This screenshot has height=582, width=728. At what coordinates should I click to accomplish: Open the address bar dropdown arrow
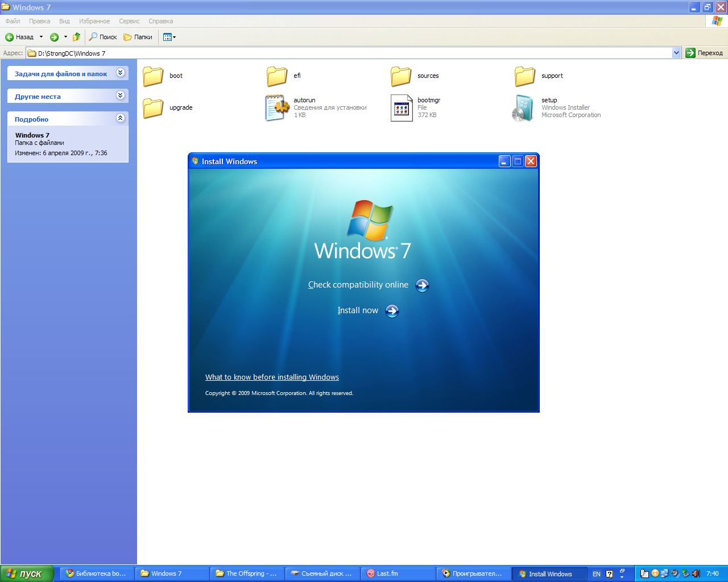coord(676,53)
